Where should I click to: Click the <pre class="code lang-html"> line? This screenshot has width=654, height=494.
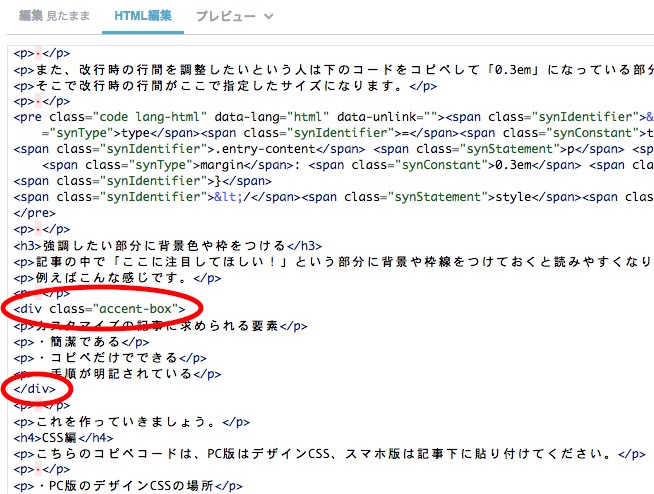(x=334, y=117)
